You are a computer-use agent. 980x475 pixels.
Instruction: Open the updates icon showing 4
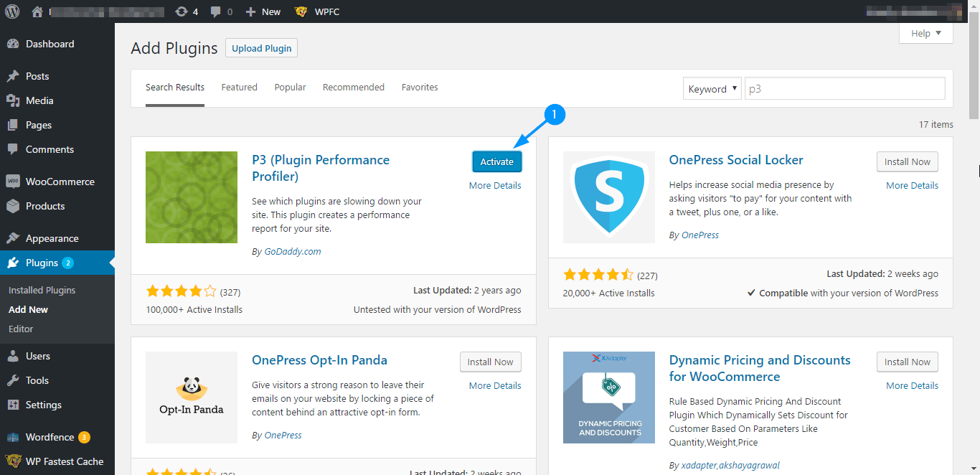[187, 11]
